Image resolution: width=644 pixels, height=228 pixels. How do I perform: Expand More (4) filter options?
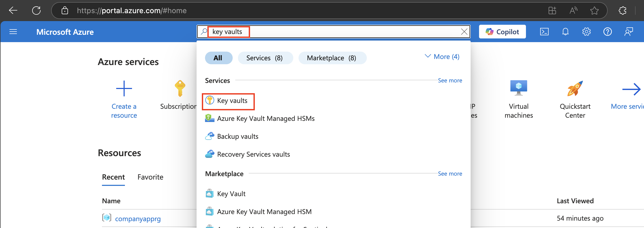click(442, 57)
